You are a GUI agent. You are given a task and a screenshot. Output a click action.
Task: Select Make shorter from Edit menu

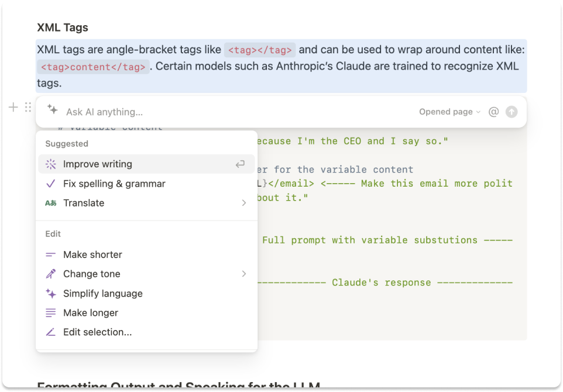coord(92,255)
